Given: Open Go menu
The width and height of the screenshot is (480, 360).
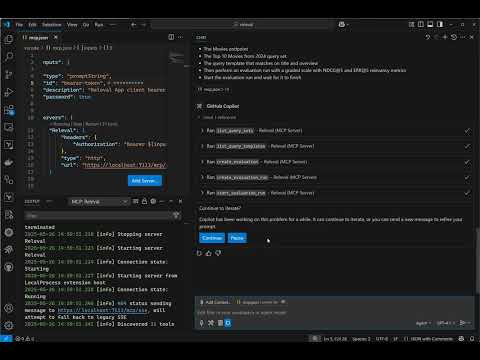Looking at the screenshot, I should click(86, 25).
